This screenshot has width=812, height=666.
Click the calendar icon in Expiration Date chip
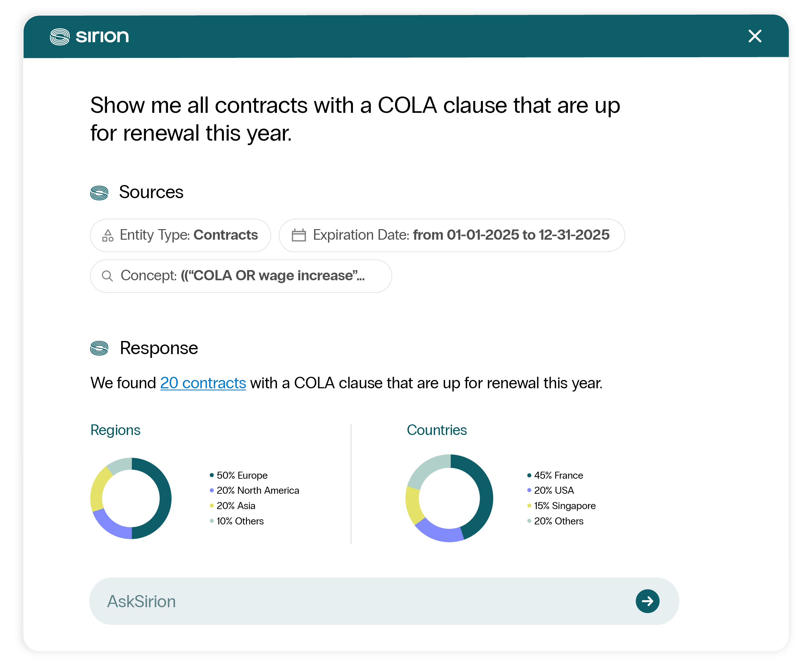click(x=299, y=235)
